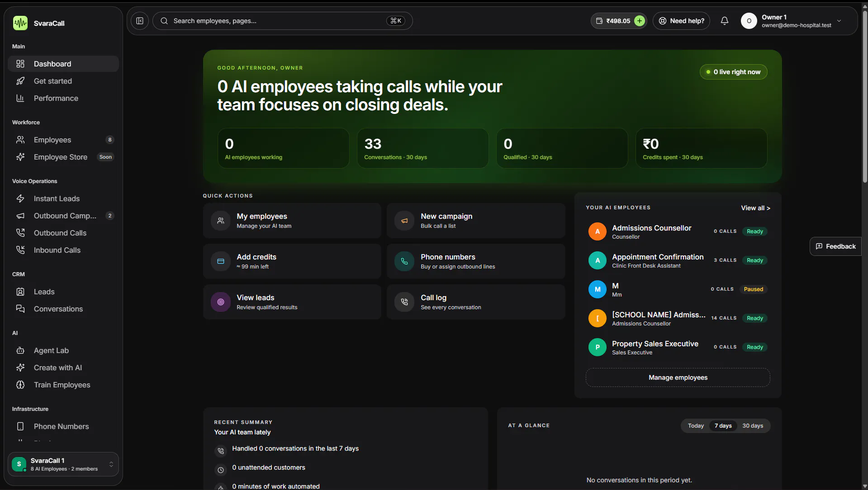Open the notifications bell

(725, 21)
